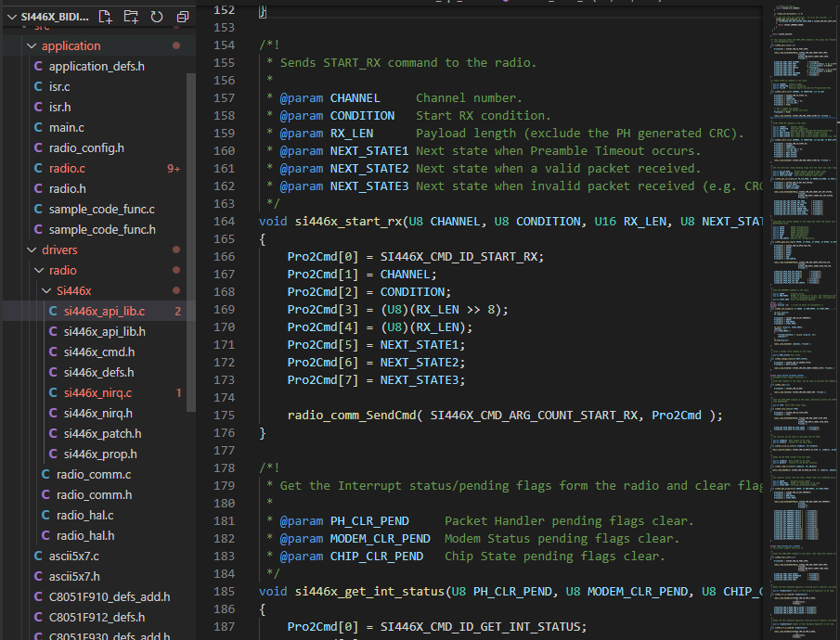Viewport: 840px width, 640px height.
Task: Collapse the SI446X_BIDI root folder
Action: click(x=12, y=17)
